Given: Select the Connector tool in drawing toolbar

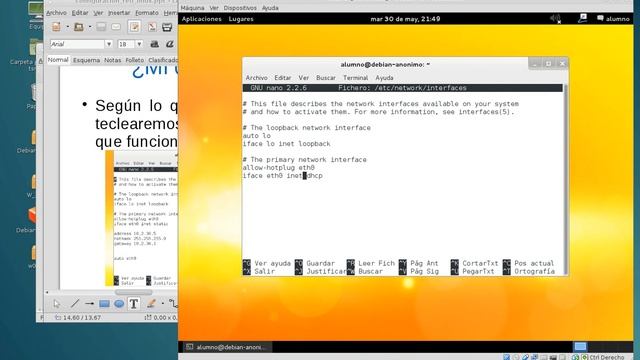Looking at the screenshot, I should point(173,304).
